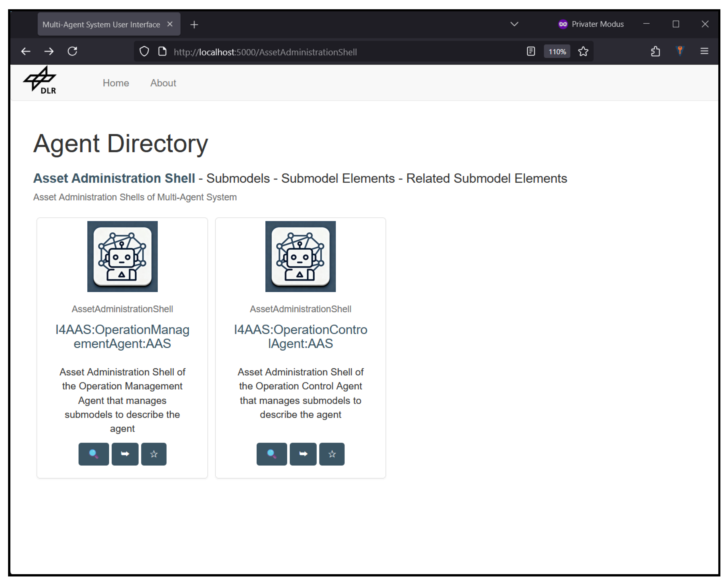Viewport: 728px width, 585px height.
Task: Click star button on OperationManagementAgent card
Action: [154, 454]
